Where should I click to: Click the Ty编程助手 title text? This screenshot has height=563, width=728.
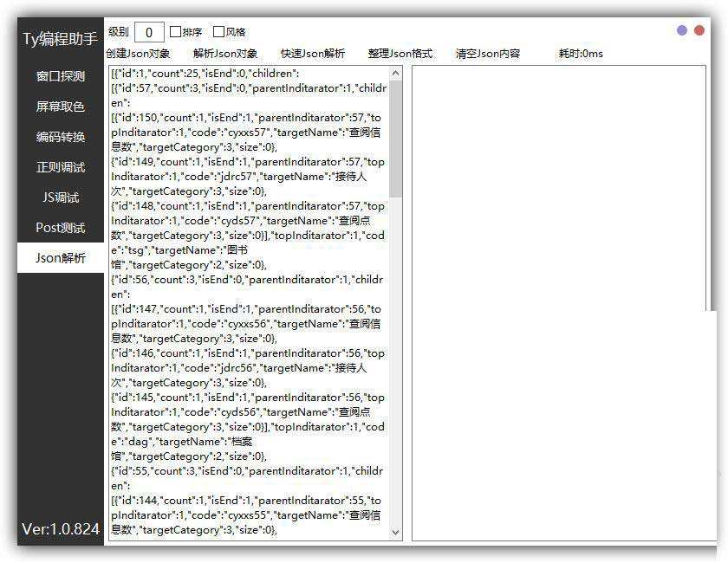(61, 38)
